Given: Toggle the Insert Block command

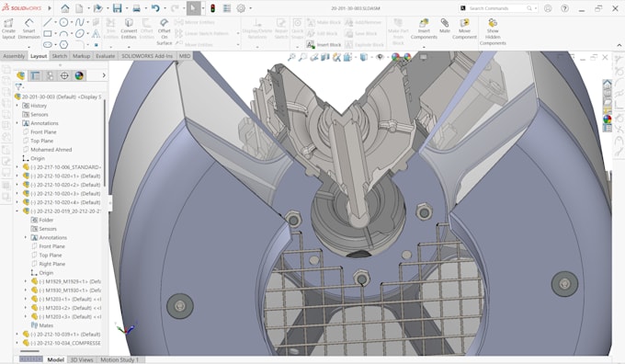Looking at the screenshot, I should [324, 45].
